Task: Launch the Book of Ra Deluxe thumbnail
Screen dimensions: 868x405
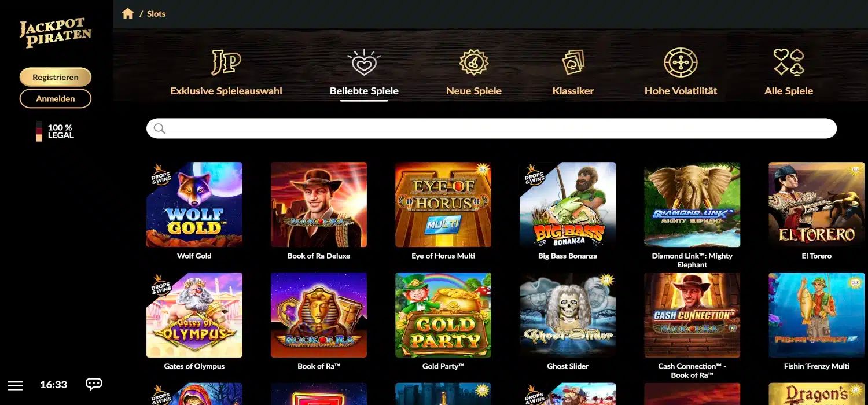Action: pyautogui.click(x=319, y=205)
